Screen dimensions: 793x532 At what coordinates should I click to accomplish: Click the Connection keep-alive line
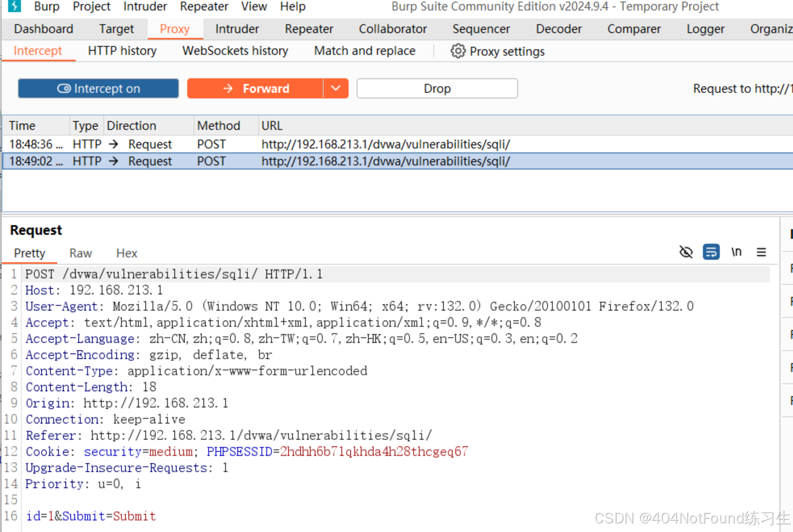(105, 420)
